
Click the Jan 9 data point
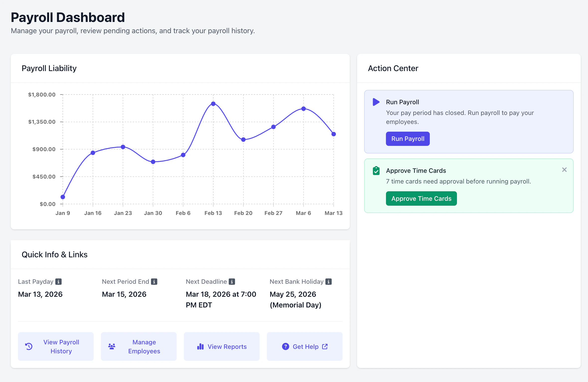click(63, 197)
